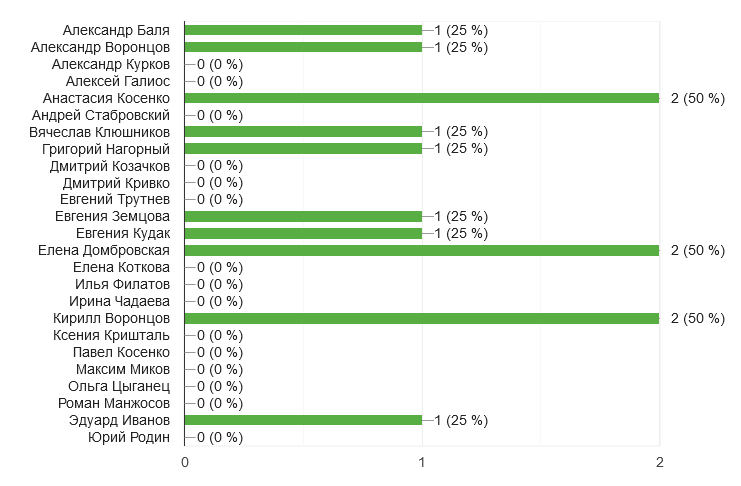Click the green bar for Кирилл Воронцов
Screen dimensions: 741x486
(421, 318)
